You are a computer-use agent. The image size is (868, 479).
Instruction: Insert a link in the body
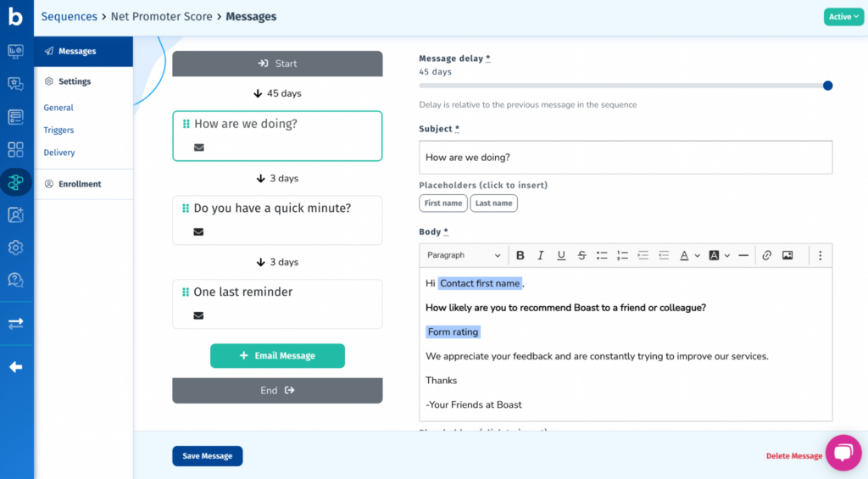tap(766, 255)
